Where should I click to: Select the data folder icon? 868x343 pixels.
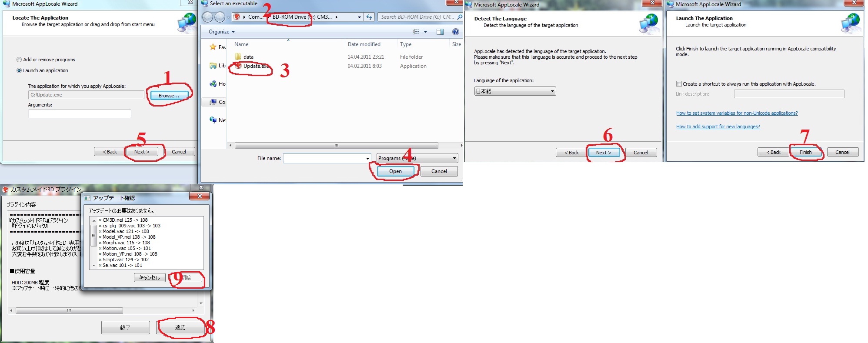238,57
